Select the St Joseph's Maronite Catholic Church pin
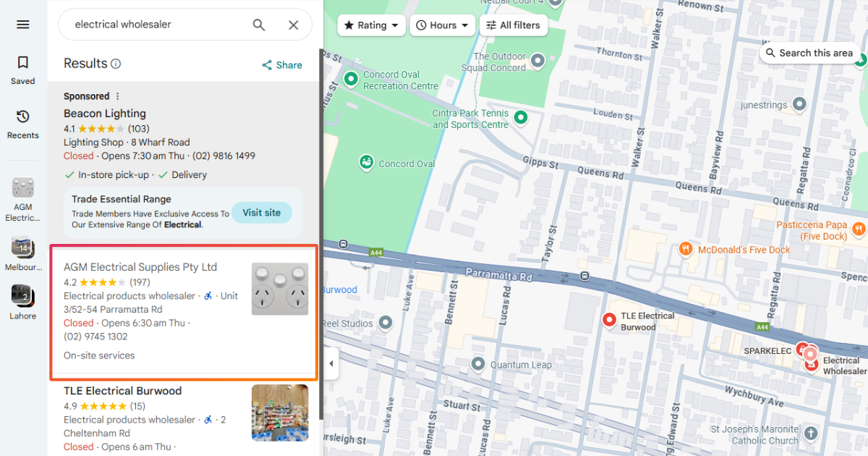 [810, 434]
